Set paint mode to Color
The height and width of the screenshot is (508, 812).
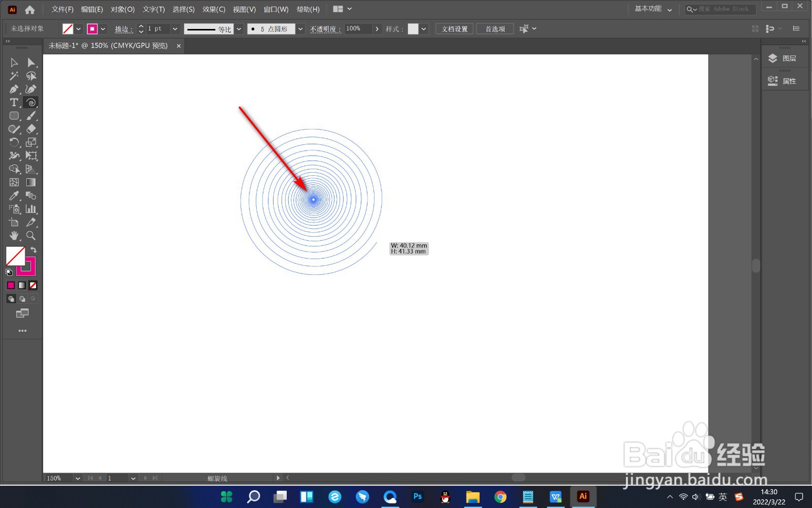click(11, 285)
